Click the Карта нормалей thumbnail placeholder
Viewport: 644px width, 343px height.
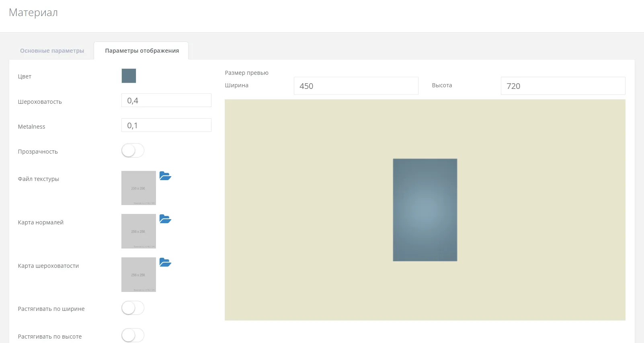click(139, 231)
